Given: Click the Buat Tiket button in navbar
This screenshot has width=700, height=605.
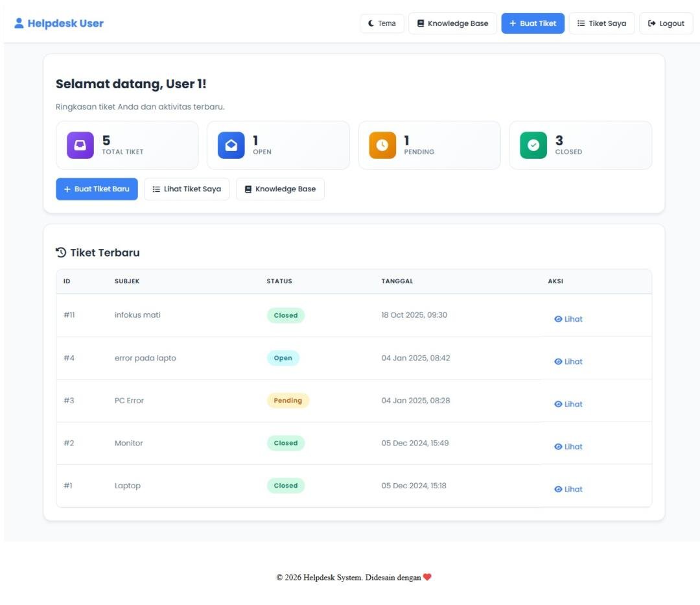Looking at the screenshot, I should click(x=533, y=23).
